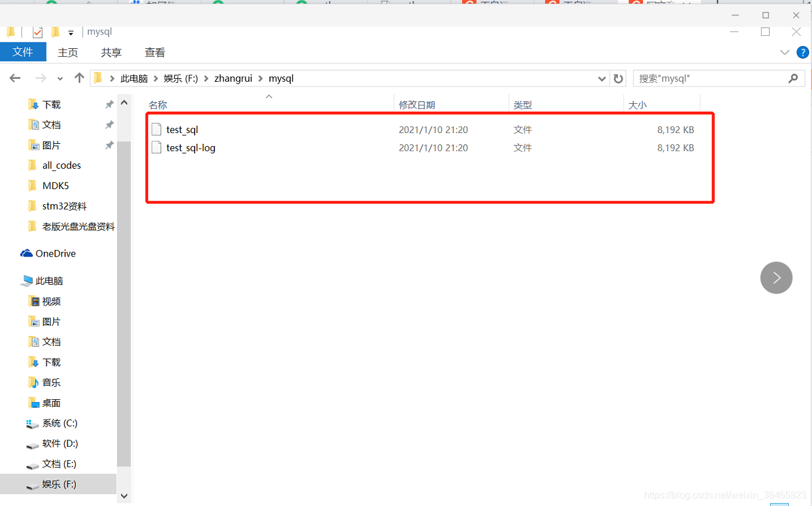Screen dimensions: 812x506
Task: Collapse the ribbon with the chevron
Action: 785,52
